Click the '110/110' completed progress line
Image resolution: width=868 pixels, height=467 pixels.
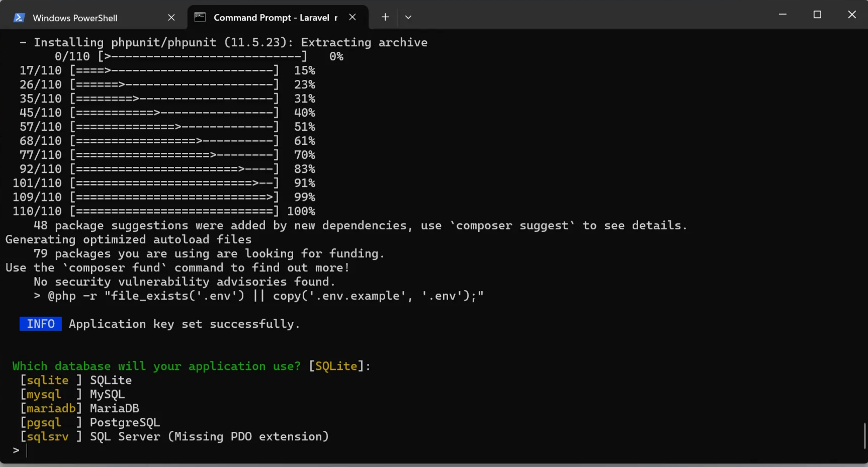click(164, 211)
